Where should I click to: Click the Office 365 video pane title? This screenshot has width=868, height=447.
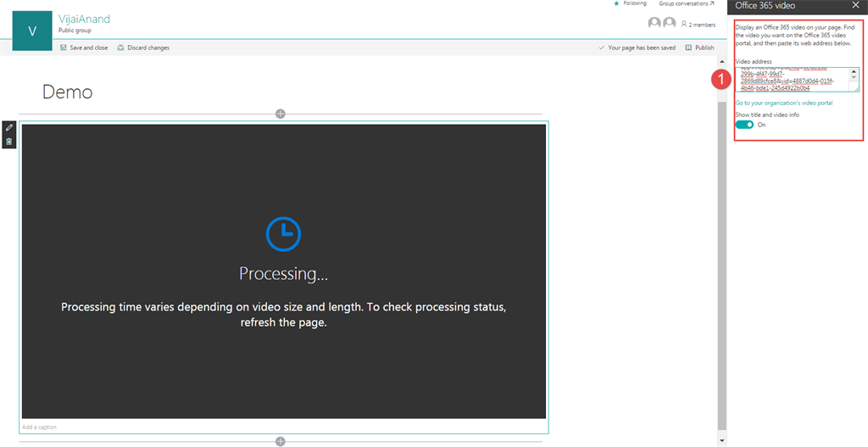765,6
